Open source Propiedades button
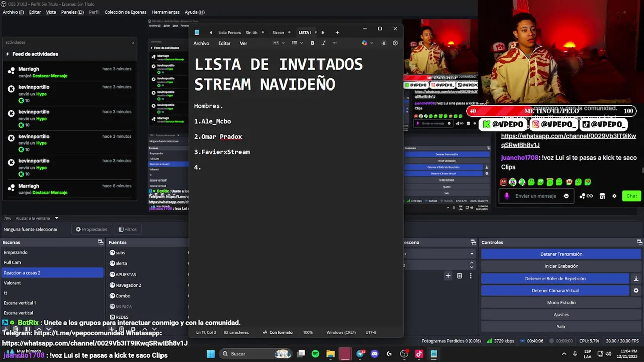The width and height of the screenshot is (644, 362). [x=92, y=229]
